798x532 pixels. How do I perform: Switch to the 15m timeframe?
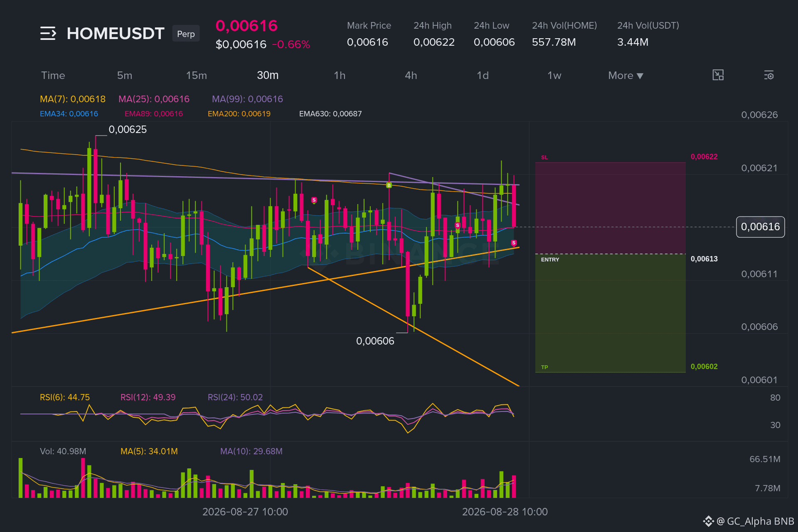(x=196, y=75)
